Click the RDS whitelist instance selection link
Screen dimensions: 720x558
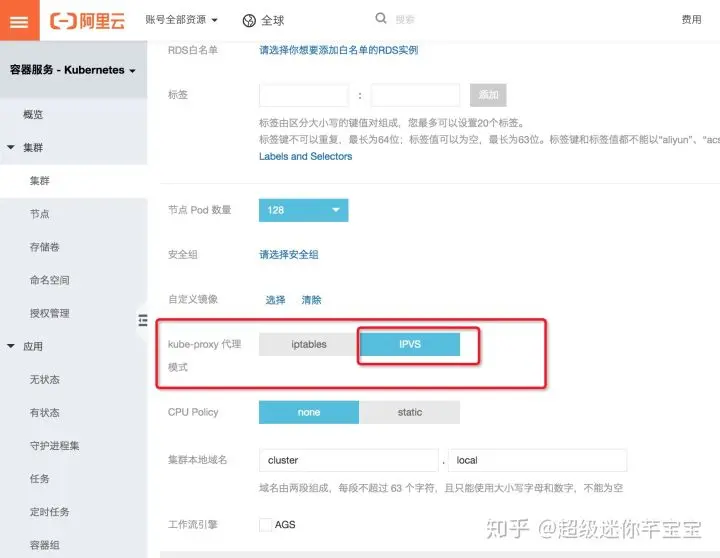pyautogui.click(x=338, y=50)
